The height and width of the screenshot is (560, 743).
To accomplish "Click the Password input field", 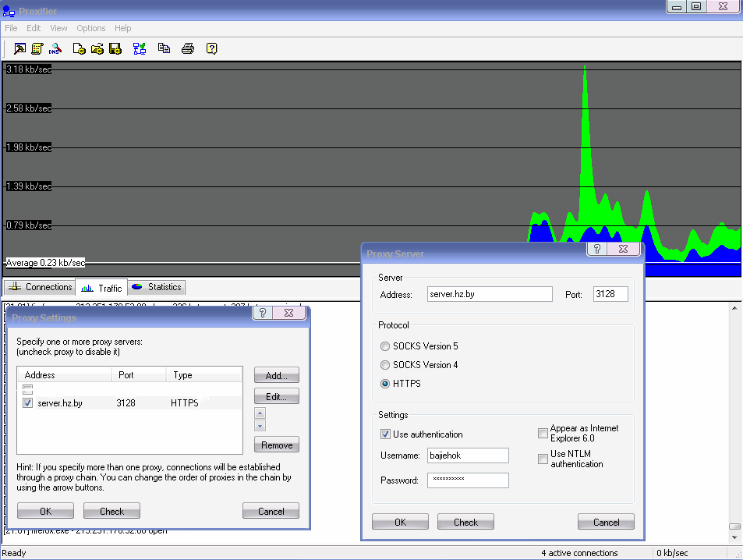I will [468, 480].
